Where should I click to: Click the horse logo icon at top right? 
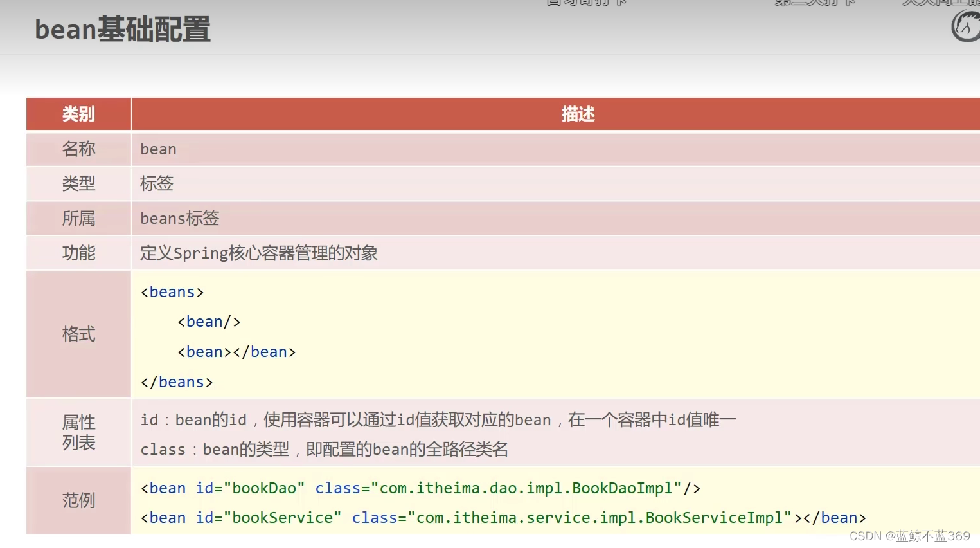(966, 26)
